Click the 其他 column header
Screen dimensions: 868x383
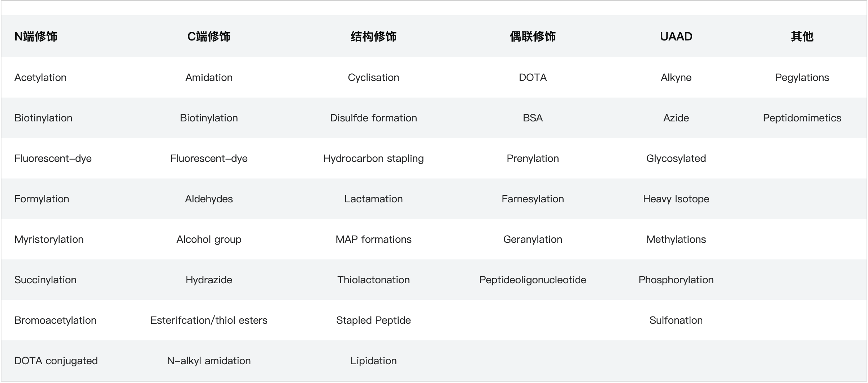tap(802, 36)
